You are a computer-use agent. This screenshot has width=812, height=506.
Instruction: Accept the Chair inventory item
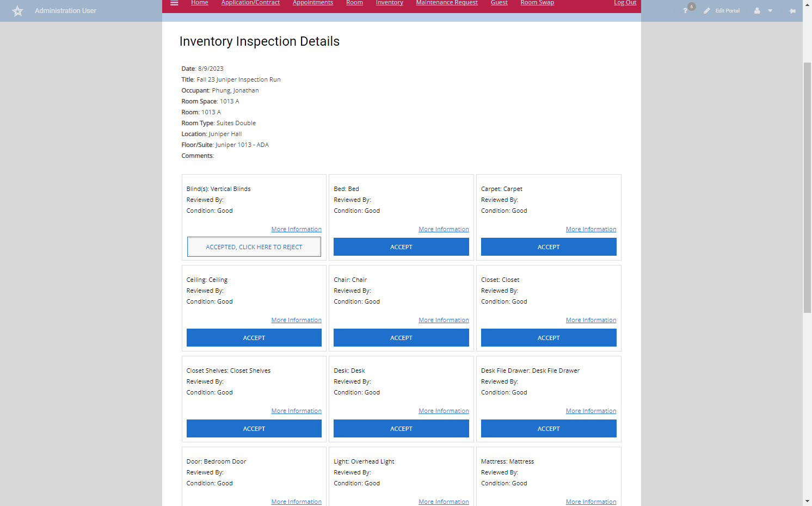click(x=401, y=337)
